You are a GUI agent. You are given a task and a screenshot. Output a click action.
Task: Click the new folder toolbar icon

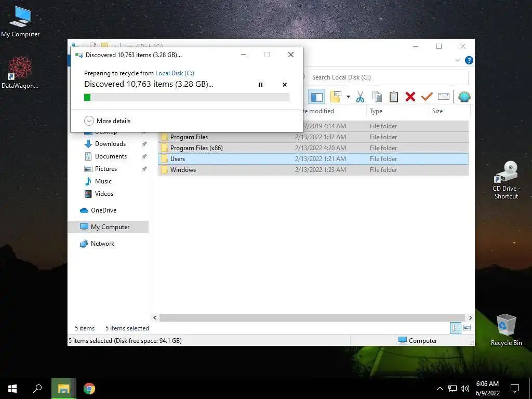click(336, 97)
